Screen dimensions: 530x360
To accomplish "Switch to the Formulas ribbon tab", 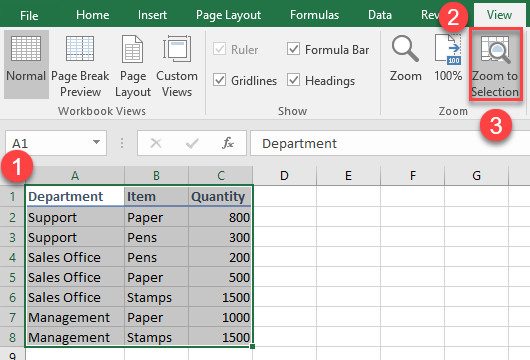I will 314,15.
